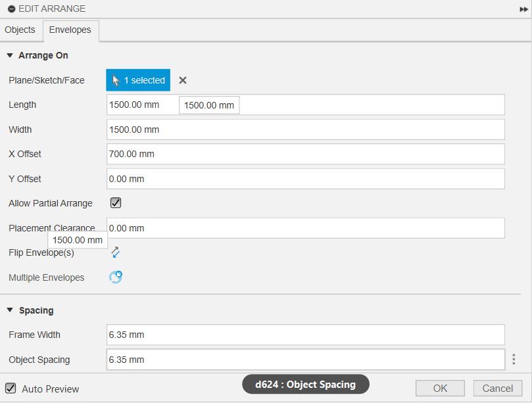Click the EDIT ARRANGE title text

pyautogui.click(x=52, y=9)
